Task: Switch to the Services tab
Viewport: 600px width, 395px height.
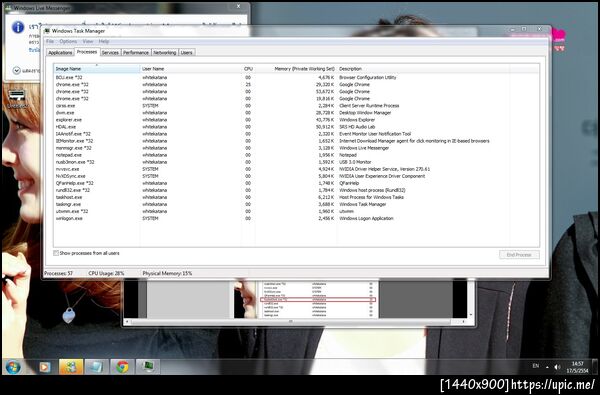Action: pos(110,52)
